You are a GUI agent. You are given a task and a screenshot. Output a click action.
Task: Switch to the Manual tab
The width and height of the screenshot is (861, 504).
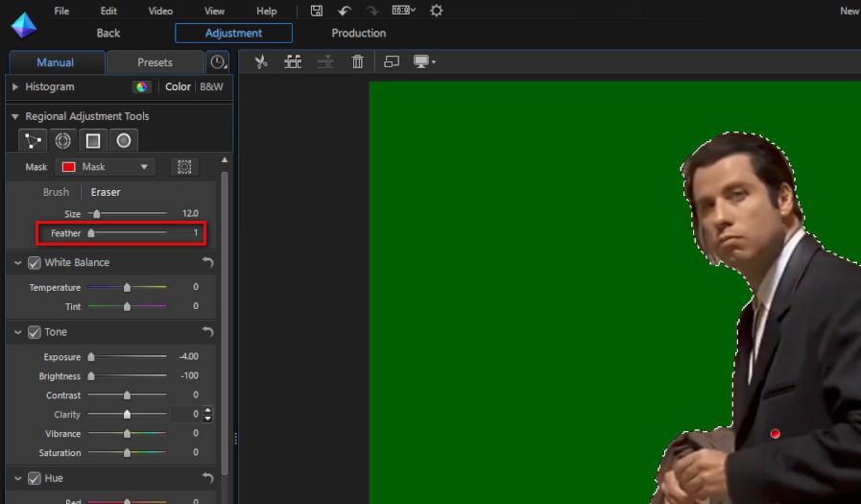[56, 62]
